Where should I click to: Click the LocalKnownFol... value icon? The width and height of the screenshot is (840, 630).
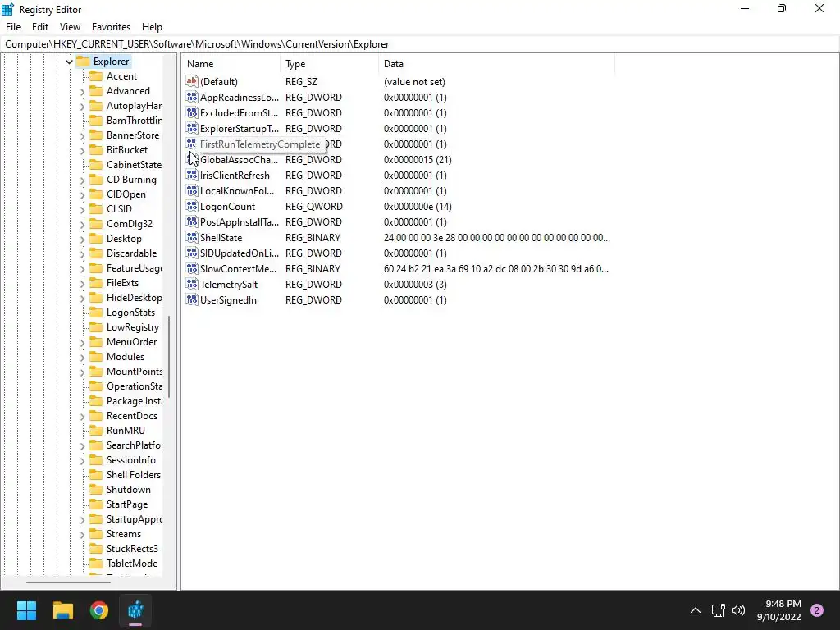[x=192, y=190]
